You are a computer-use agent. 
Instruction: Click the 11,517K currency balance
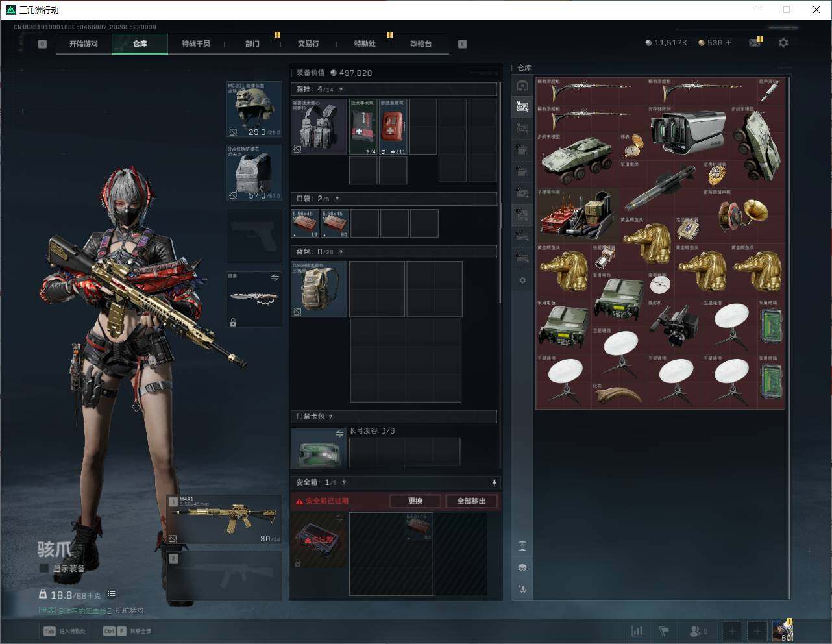pyautogui.click(x=666, y=43)
